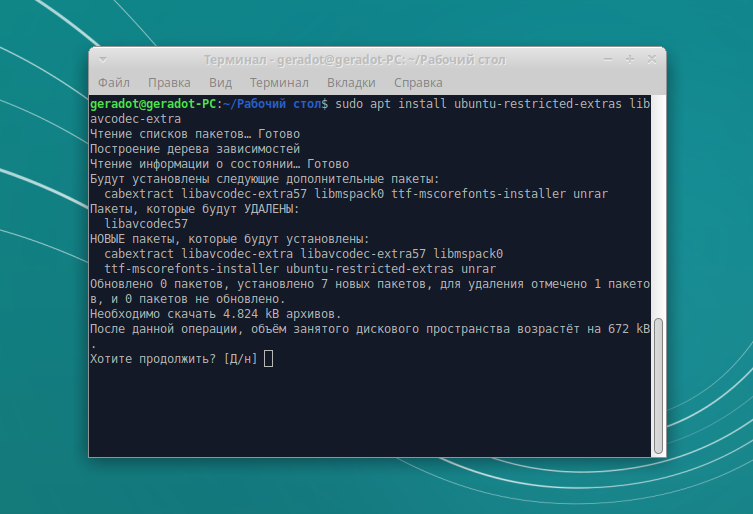Viewport: 753px width, 514px height.
Task: Click the libavcodec57 package name
Action: click(146, 224)
